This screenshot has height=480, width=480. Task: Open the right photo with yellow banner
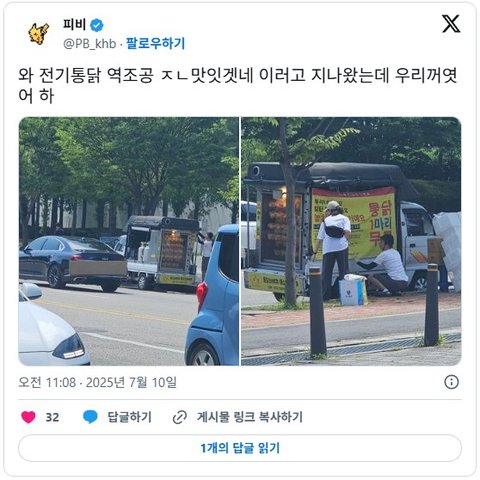point(351,241)
